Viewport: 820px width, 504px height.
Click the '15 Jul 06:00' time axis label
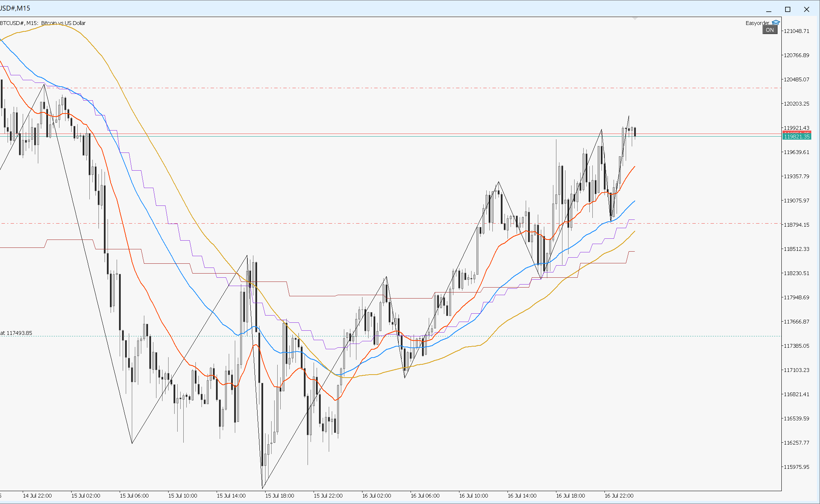coord(134,496)
